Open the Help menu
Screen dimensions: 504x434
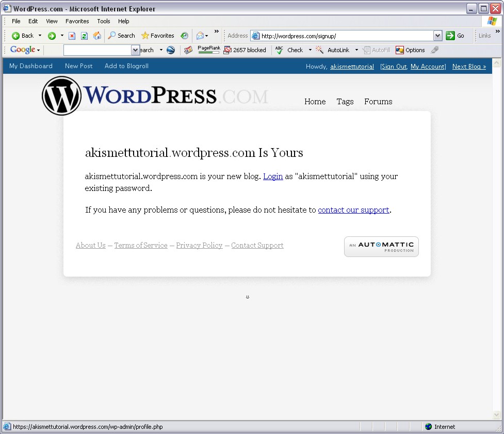pyautogui.click(x=123, y=21)
